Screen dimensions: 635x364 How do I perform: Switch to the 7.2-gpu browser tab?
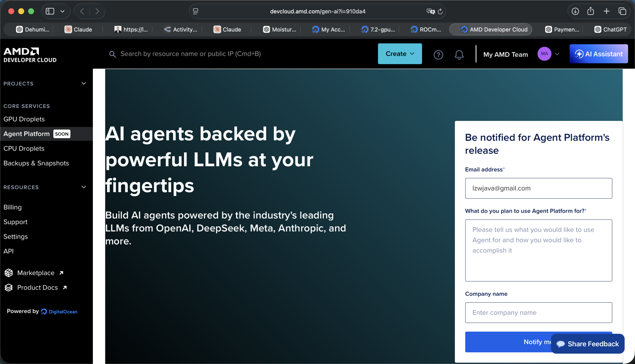pos(378,29)
